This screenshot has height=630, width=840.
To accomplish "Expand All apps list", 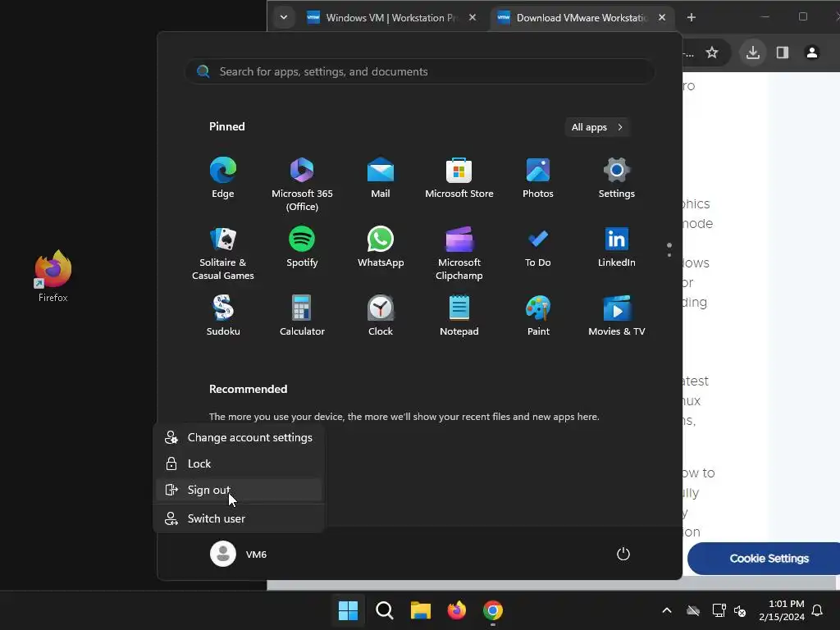I will [597, 127].
